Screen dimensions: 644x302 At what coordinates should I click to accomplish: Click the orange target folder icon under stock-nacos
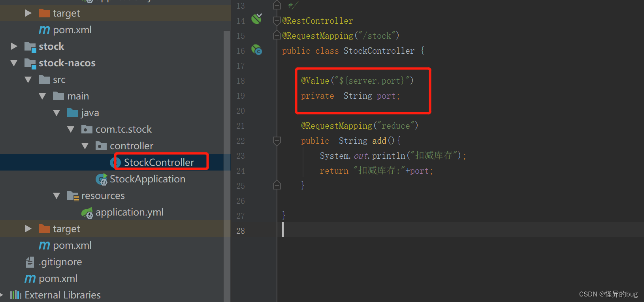pyautogui.click(x=44, y=229)
